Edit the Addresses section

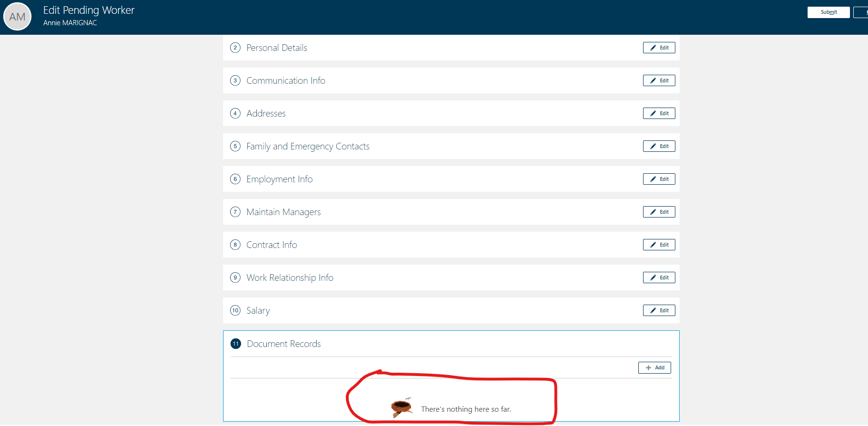point(659,113)
